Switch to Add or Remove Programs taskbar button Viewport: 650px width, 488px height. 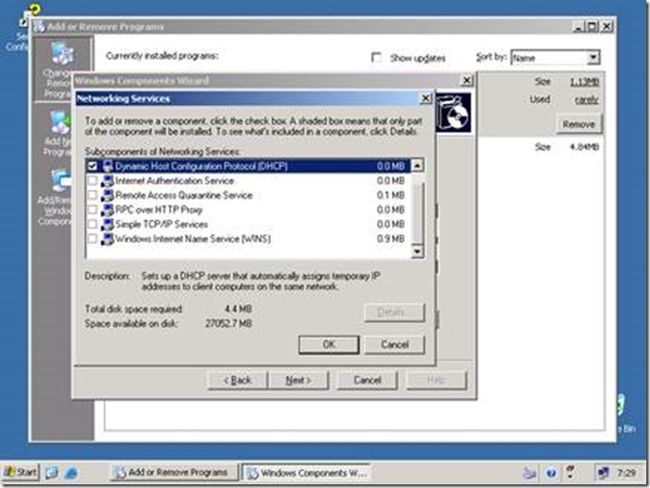click(x=174, y=472)
